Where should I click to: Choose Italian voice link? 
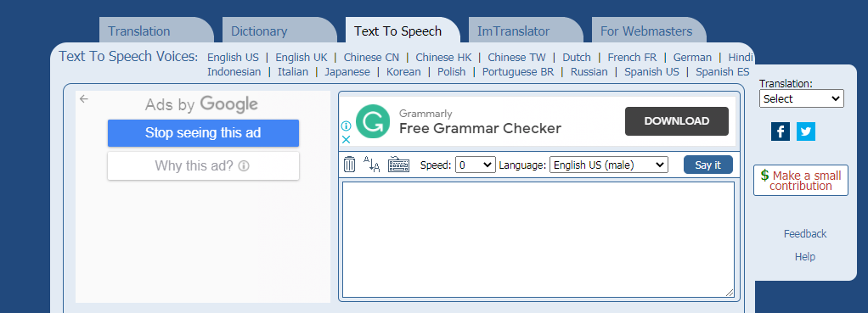pyautogui.click(x=293, y=72)
